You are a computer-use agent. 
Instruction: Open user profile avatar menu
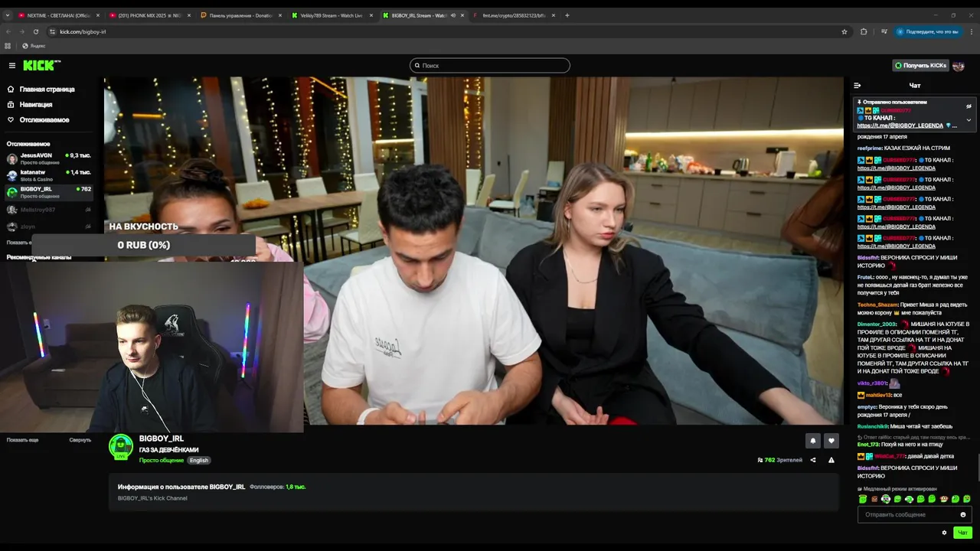click(959, 66)
